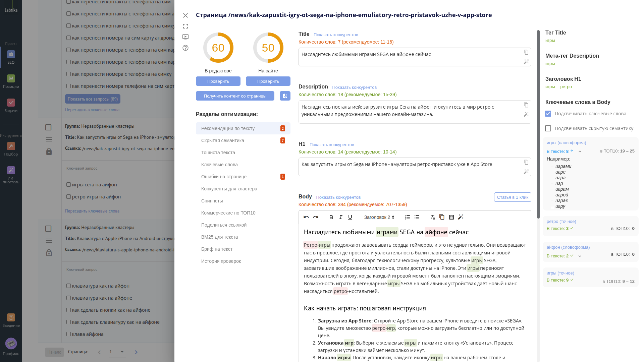This screenshot has height=362, width=644.
Task: Open the video tutorial icon
Action: pyautogui.click(x=185, y=37)
